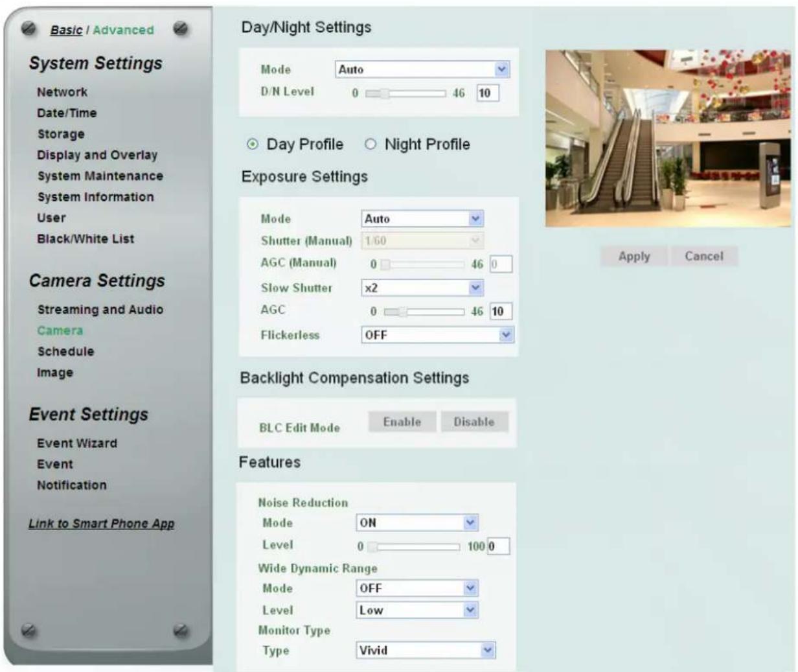
Task: Edit Noise Reduction Level value field
Action: (498, 546)
